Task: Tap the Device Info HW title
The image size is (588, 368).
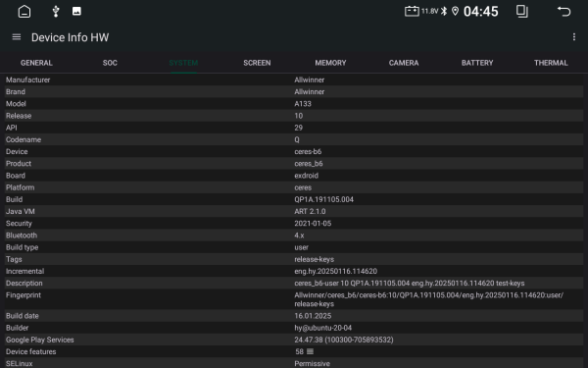Action: point(71,37)
